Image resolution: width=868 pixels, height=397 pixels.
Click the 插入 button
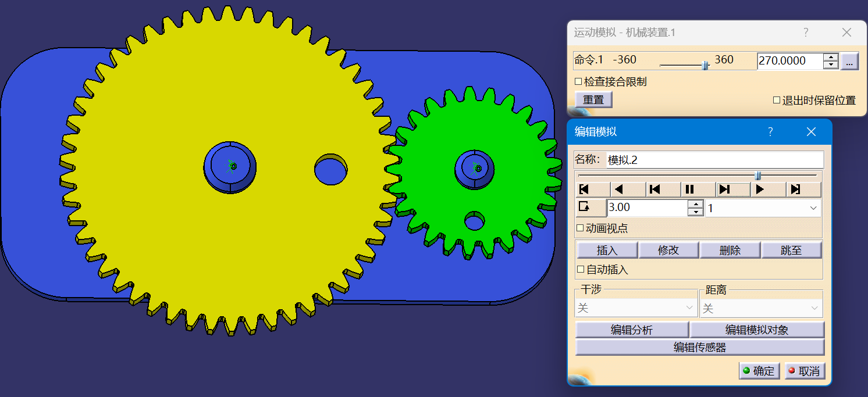(607, 251)
